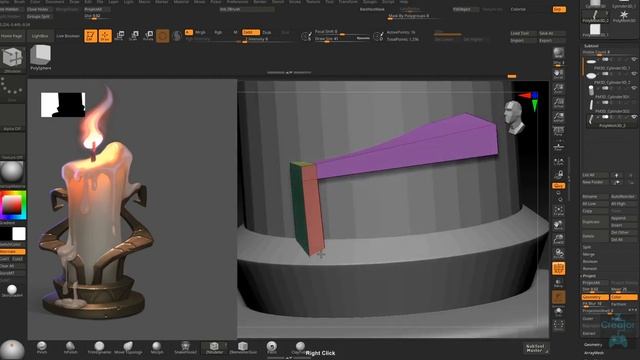Toggle the Gizmo 3D circle icon
This screenshot has height=360, width=640.
pyautogui.click(x=162, y=36)
